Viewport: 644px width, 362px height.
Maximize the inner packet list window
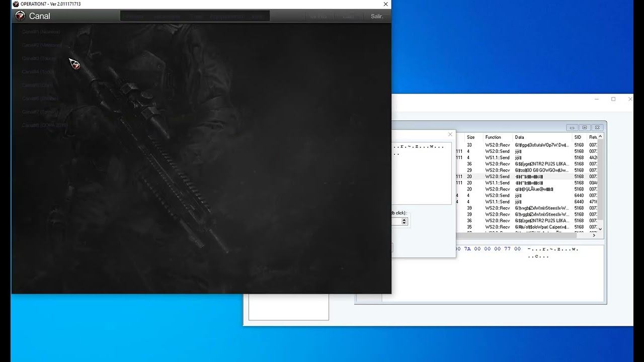point(584,128)
